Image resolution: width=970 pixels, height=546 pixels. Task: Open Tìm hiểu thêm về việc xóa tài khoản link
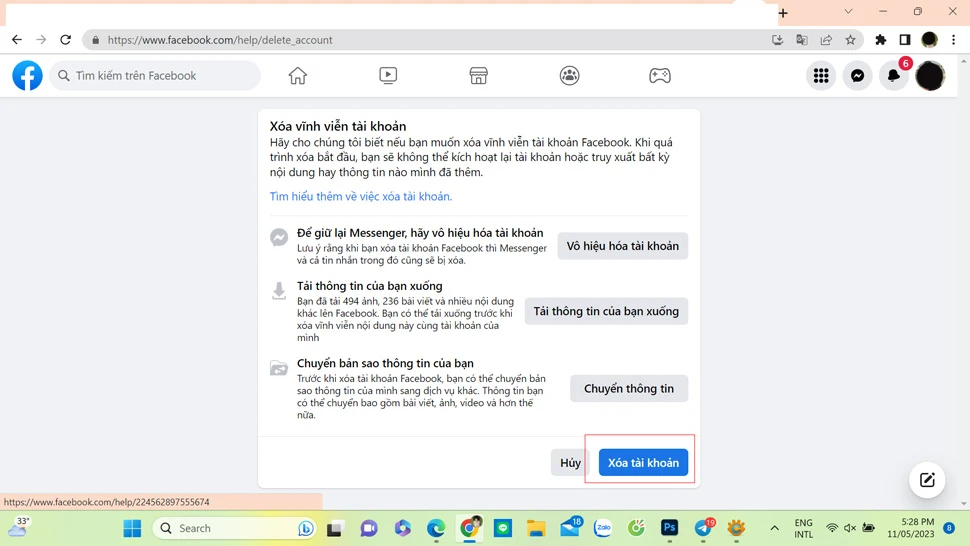click(361, 196)
